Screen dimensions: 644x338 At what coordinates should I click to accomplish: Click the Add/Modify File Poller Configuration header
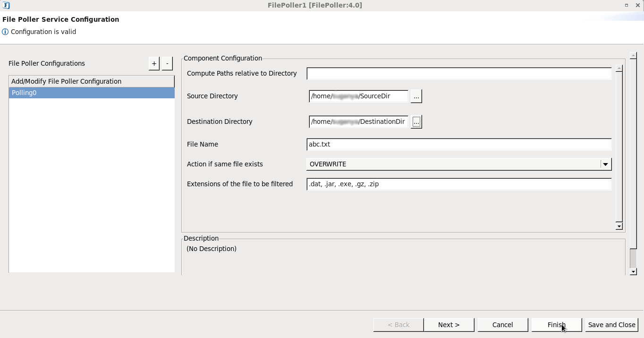(x=92, y=81)
